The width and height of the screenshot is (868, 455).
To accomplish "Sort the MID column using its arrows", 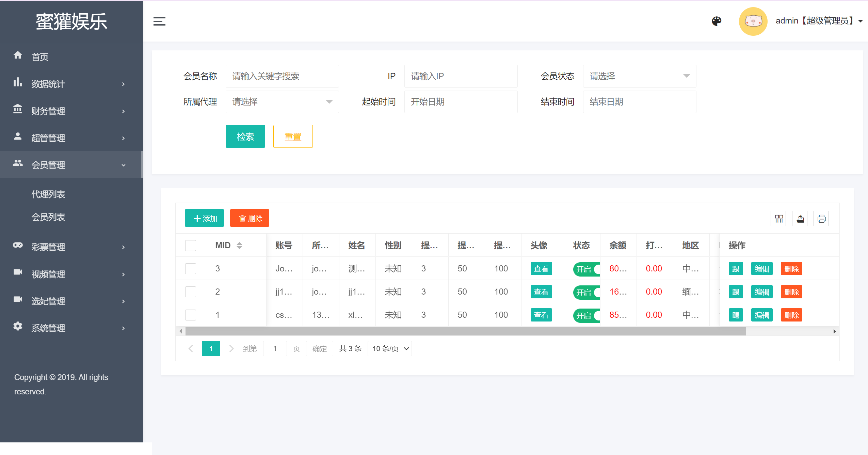I will click(x=239, y=245).
